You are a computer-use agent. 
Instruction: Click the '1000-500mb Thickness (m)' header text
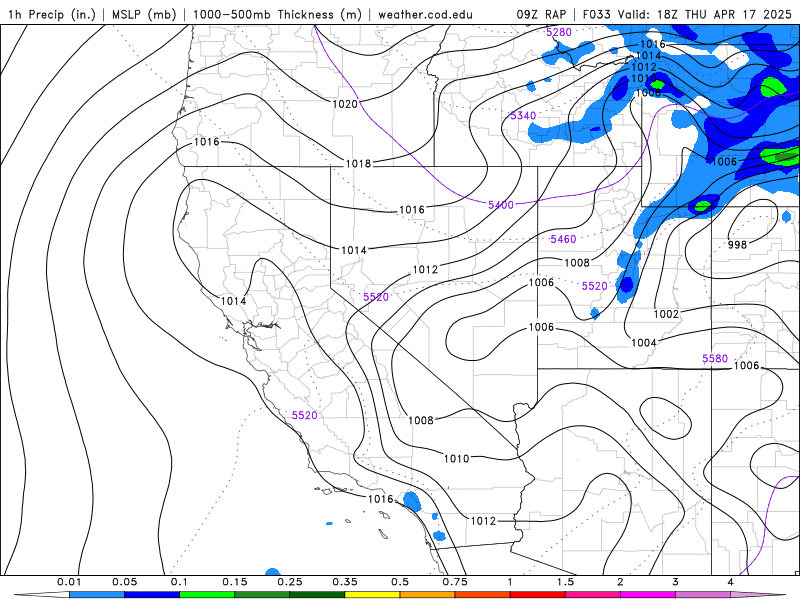[x=277, y=14]
